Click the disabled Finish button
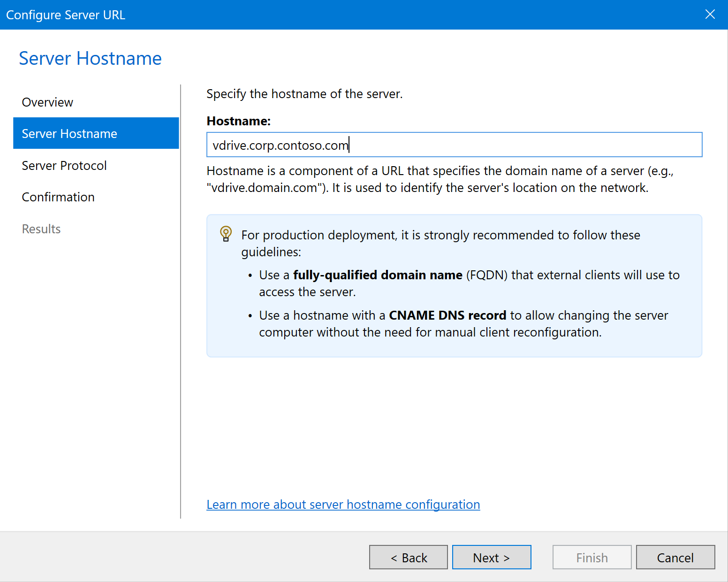 (591, 558)
